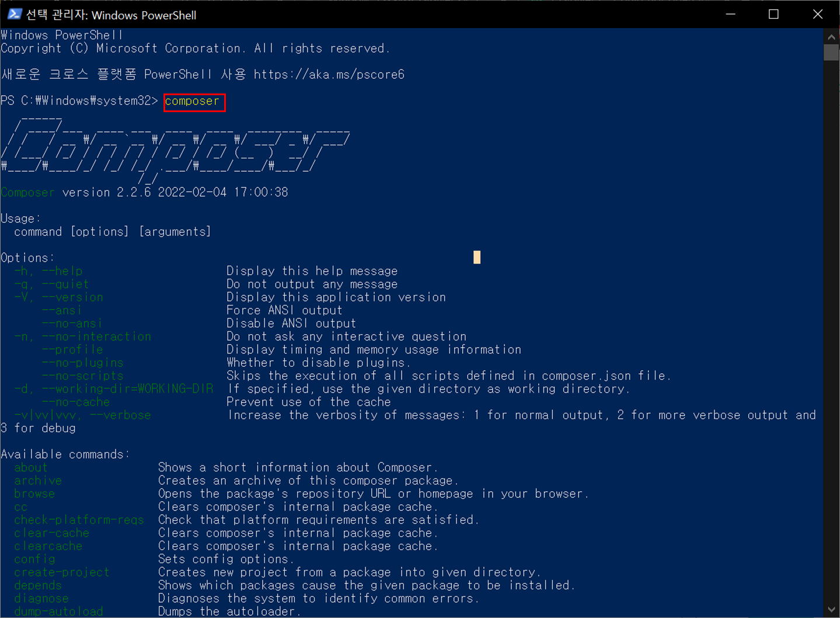
Task: Click the 'Force ANSI output' description
Action: [x=284, y=310]
